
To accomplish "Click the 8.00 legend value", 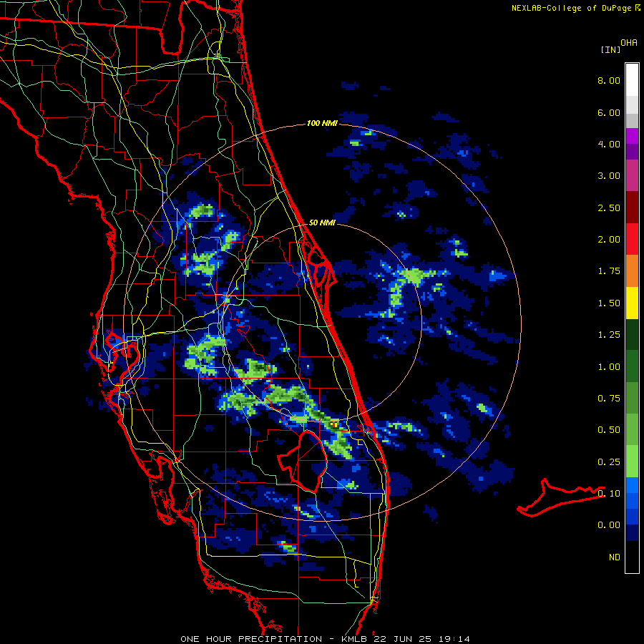I will [609, 80].
